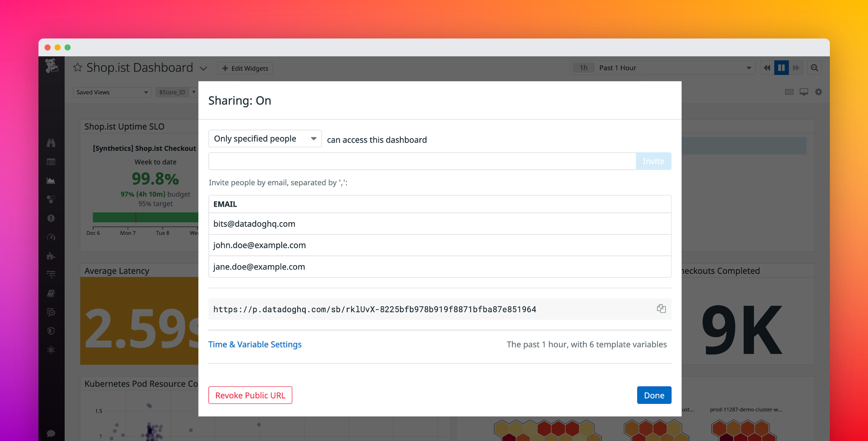Fast-forward the dashboard time range

[796, 67]
